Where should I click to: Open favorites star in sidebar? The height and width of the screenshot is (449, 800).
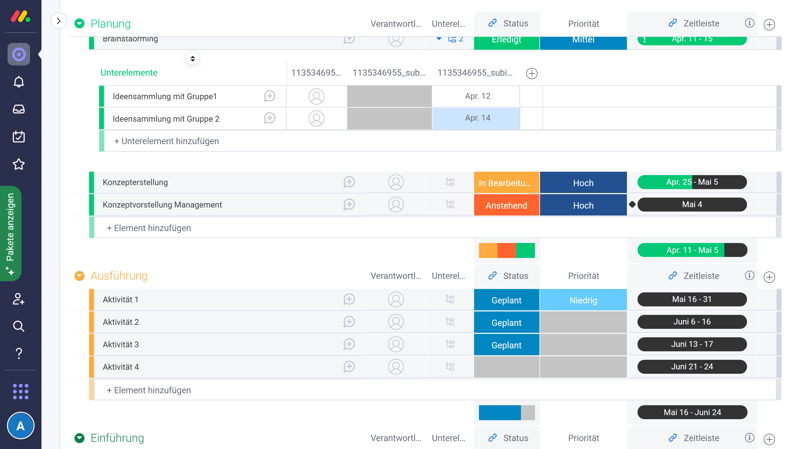tap(19, 164)
